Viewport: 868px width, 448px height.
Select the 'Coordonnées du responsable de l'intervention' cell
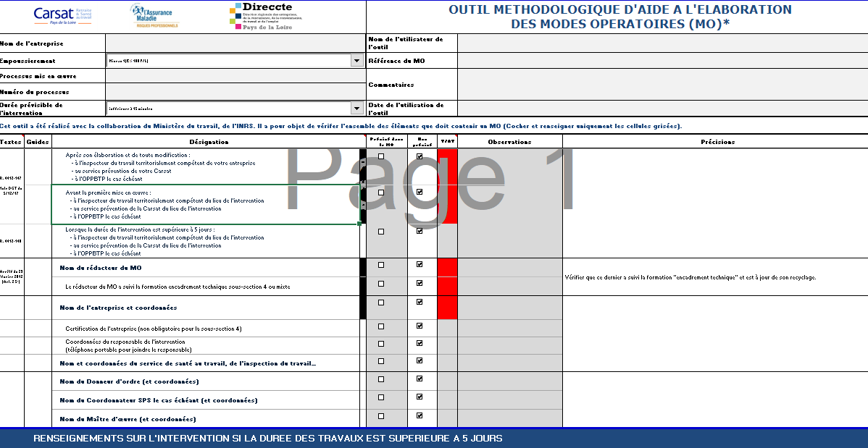click(x=206, y=346)
